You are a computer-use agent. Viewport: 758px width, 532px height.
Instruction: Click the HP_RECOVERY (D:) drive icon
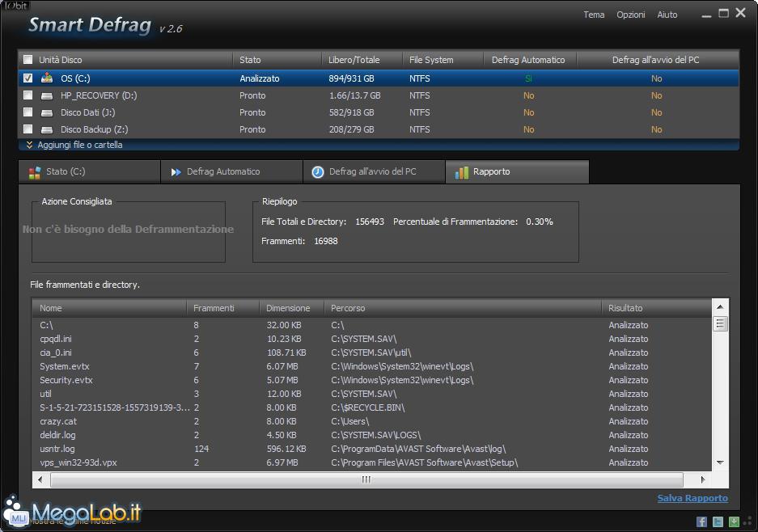pos(47,95)
